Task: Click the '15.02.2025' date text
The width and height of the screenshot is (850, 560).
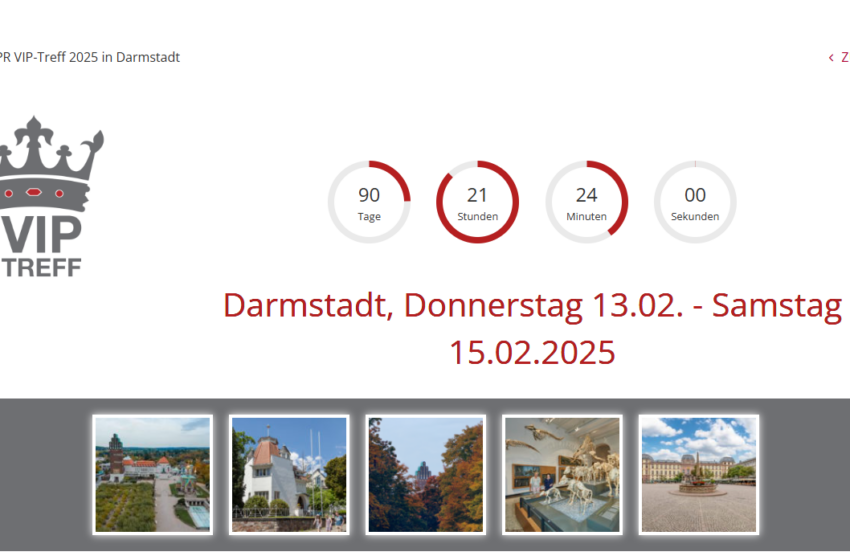Action: (532, 353)
